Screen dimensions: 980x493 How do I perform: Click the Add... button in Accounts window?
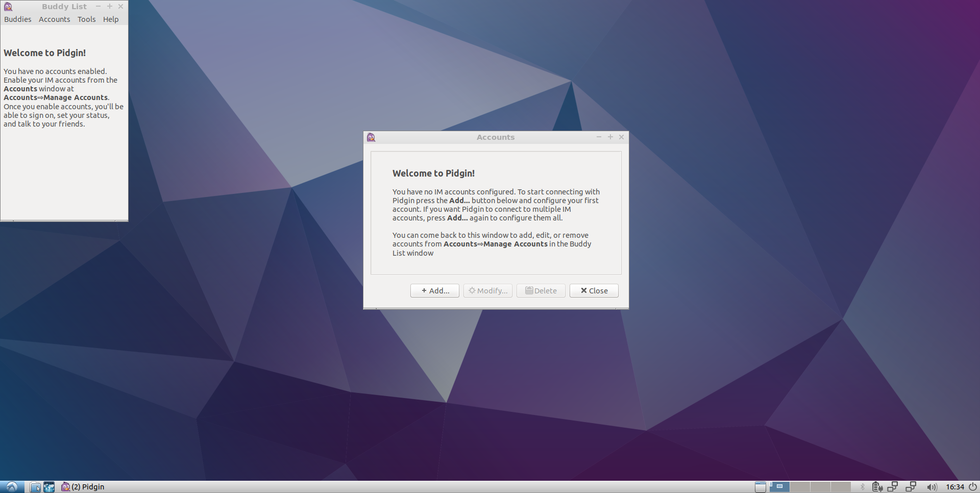tap(435, 291)
